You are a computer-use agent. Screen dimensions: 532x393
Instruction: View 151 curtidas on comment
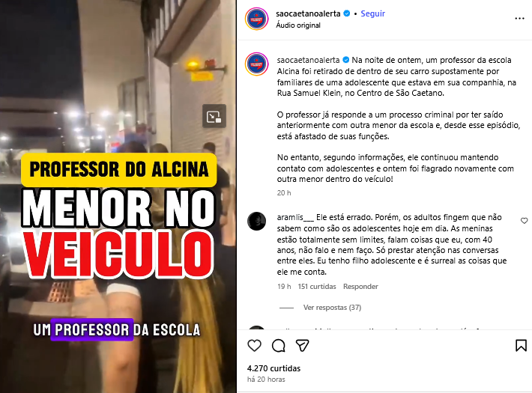[x=317, y=287]
